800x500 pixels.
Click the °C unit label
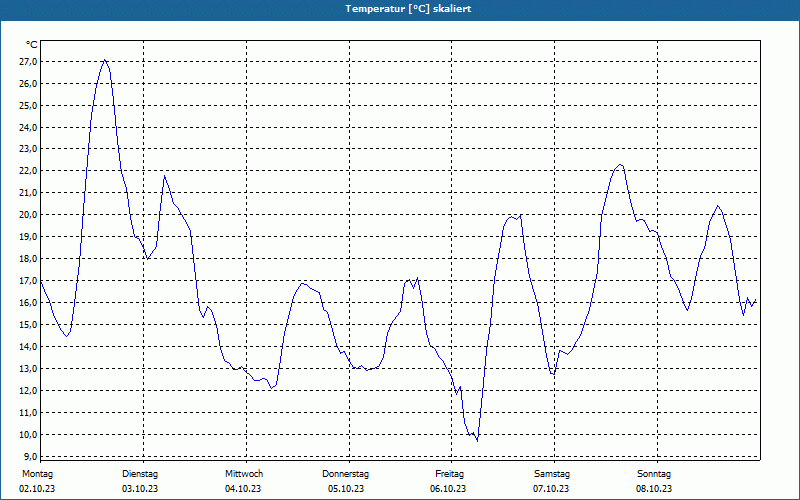[x=32, y=45]
